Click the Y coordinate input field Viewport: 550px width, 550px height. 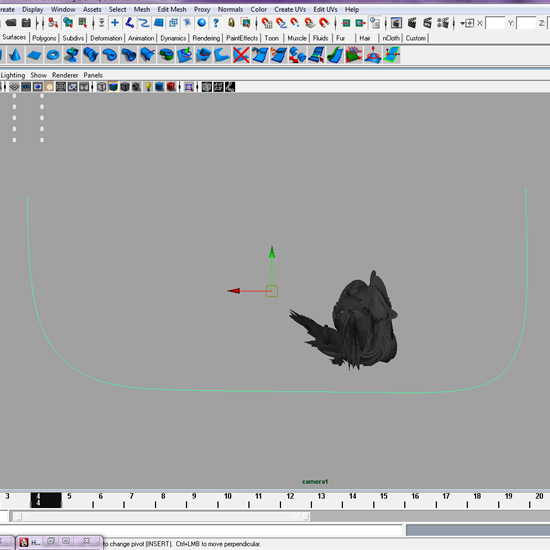(x=526, y=24)
